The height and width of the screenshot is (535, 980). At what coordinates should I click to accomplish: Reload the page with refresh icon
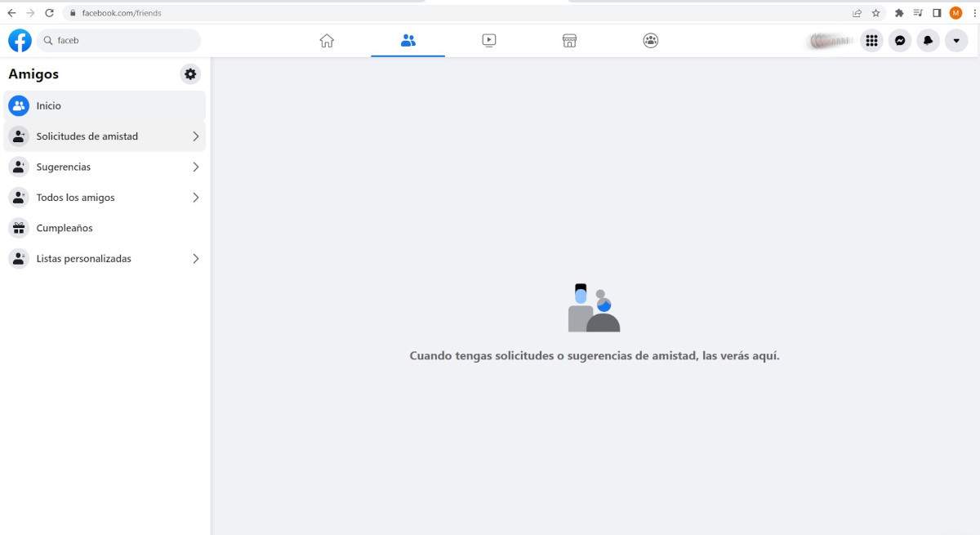click(49, 13)
